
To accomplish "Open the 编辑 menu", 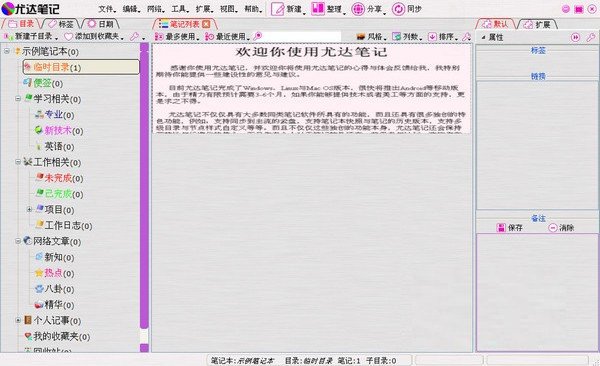I will pos(130,9).
